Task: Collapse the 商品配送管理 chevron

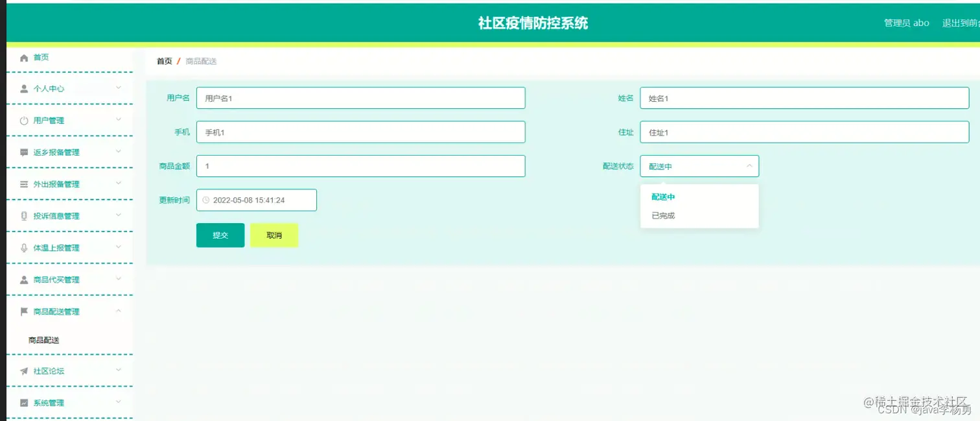Action: click(x=119, y=311)
